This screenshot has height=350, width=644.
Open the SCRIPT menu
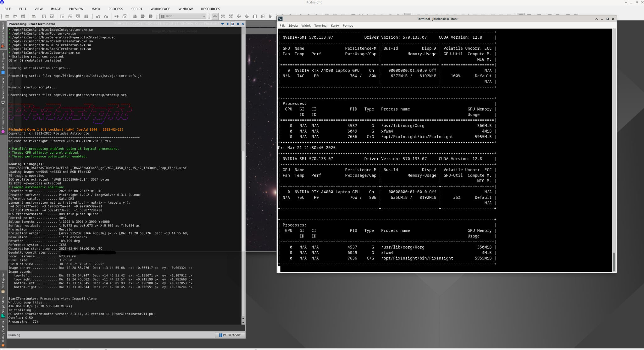137,9
